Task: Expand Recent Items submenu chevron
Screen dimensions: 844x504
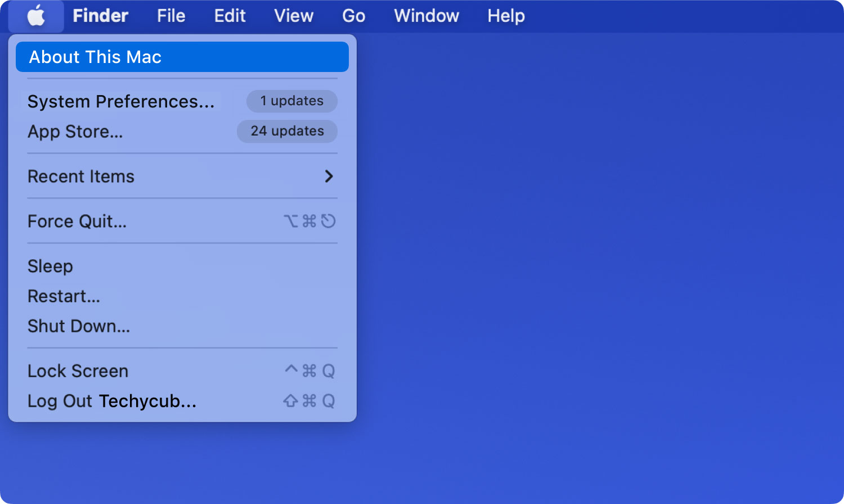Action: [x=329, y=176]
